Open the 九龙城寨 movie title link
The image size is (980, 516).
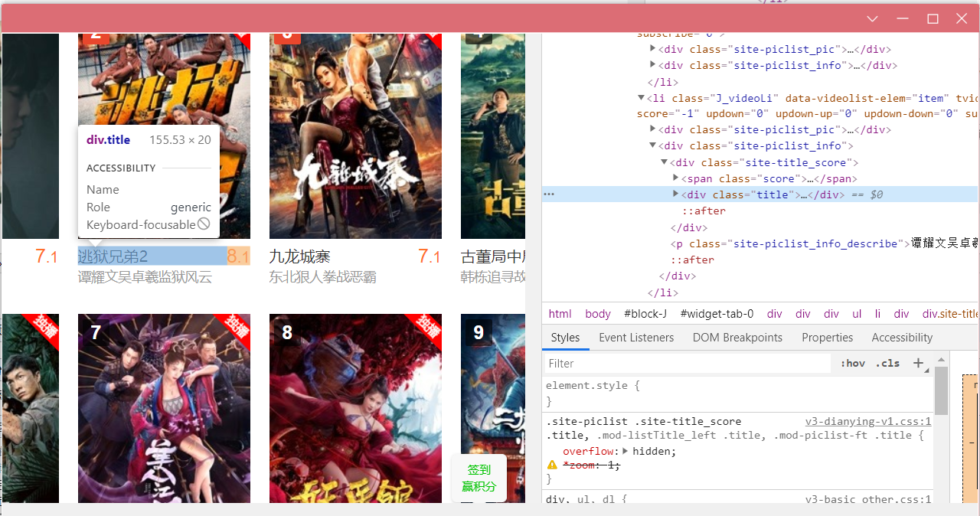pos(300,256)
